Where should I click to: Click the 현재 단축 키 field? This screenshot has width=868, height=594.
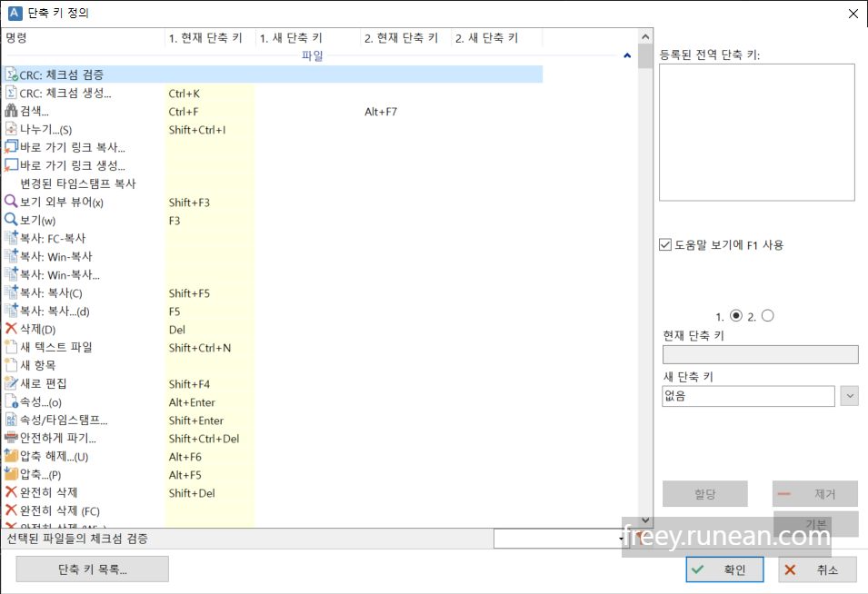pyautogui.click(x=760, y=354)
